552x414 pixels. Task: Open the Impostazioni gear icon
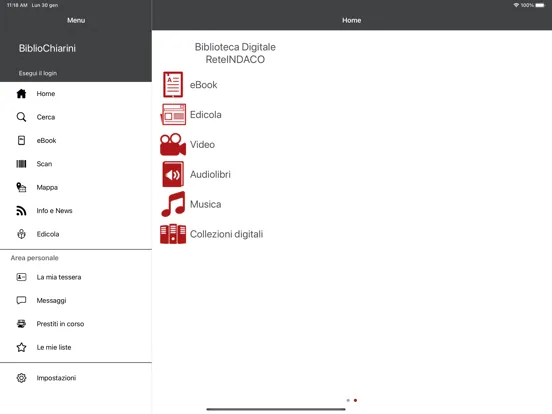[x=21, y=378]
